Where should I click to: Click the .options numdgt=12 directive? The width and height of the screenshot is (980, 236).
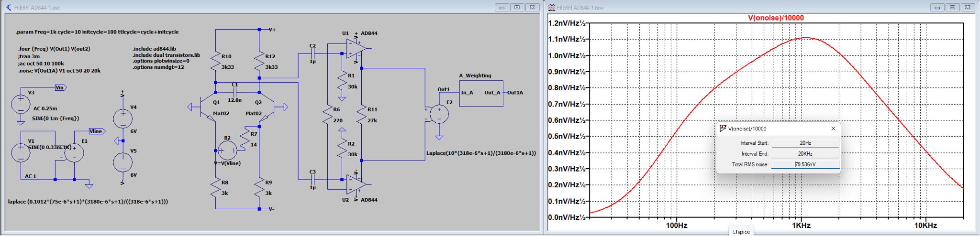(x=158, y=67)
